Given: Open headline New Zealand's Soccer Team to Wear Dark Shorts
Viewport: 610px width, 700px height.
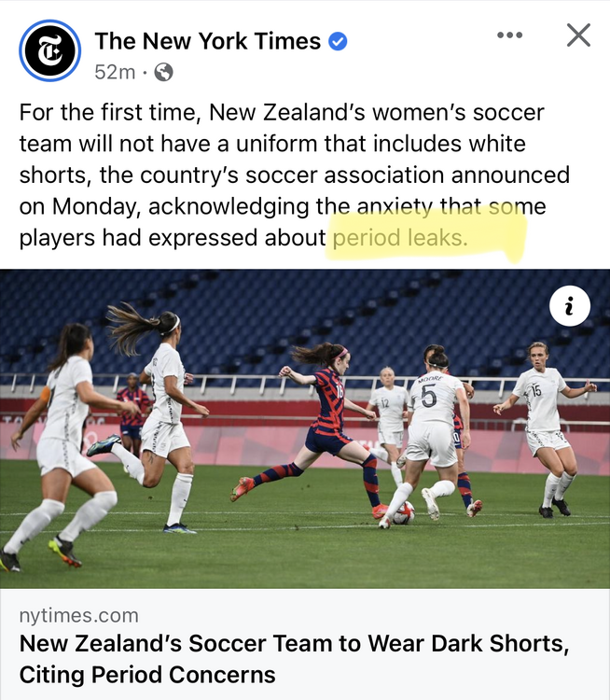Looking at the screenshot, I should 295,643.
